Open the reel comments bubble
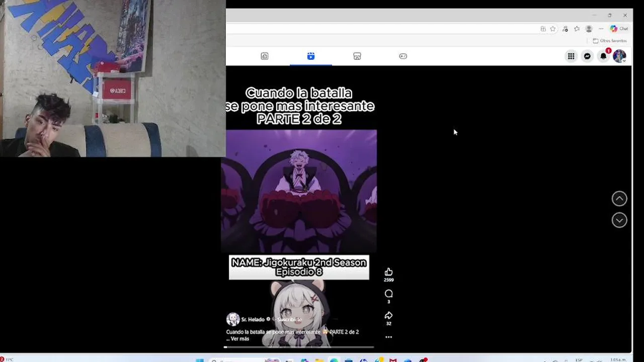 (x=388, y=294)
